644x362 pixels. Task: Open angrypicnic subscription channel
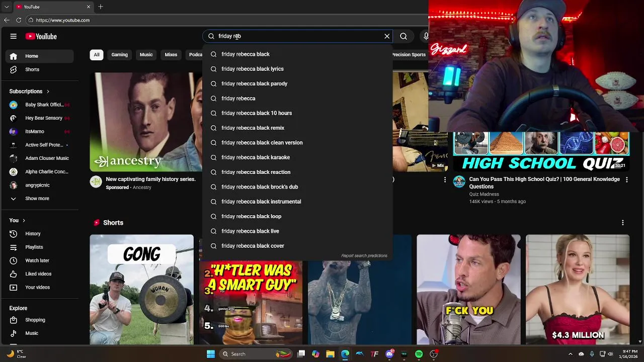coord(40,185)
